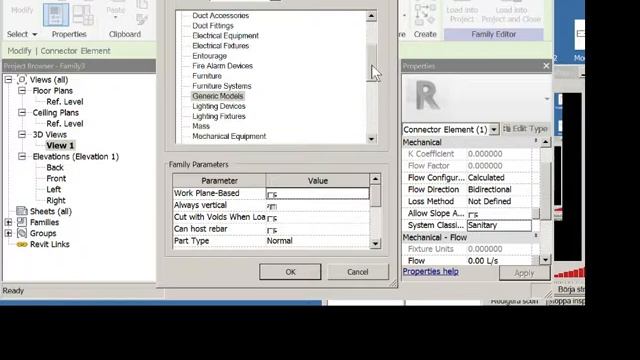Collapse the Views (all) tree node
This screenshot has width=640, height=360.
(9, 80)
